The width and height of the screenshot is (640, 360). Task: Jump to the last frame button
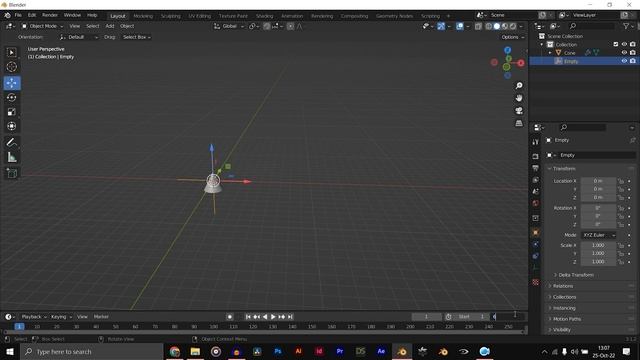[x=290, y=317]
